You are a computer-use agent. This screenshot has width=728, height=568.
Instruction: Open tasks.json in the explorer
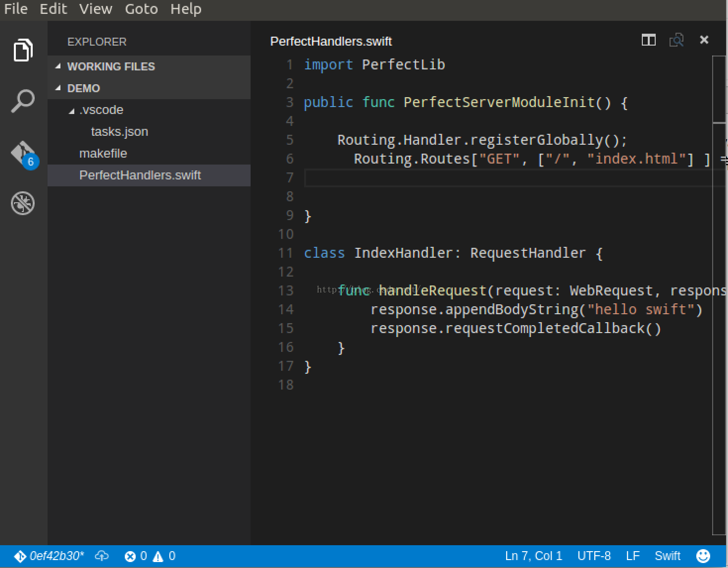click(x=149, y=132)
